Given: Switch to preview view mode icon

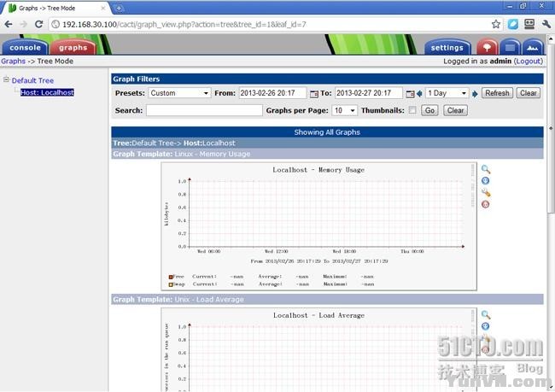Looking at the screenshot, I should (x=532, y=48).
